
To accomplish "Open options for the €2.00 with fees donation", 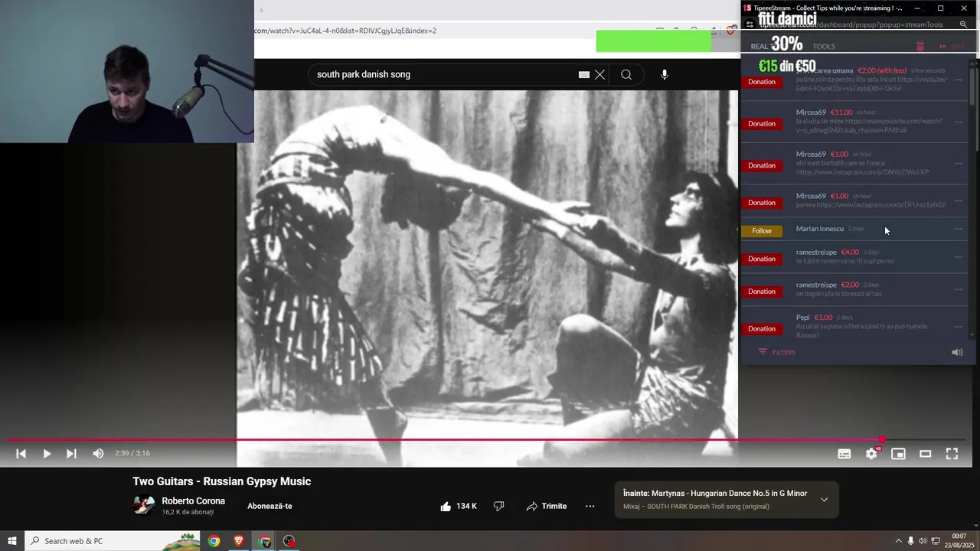I will [x=958, y=80].
